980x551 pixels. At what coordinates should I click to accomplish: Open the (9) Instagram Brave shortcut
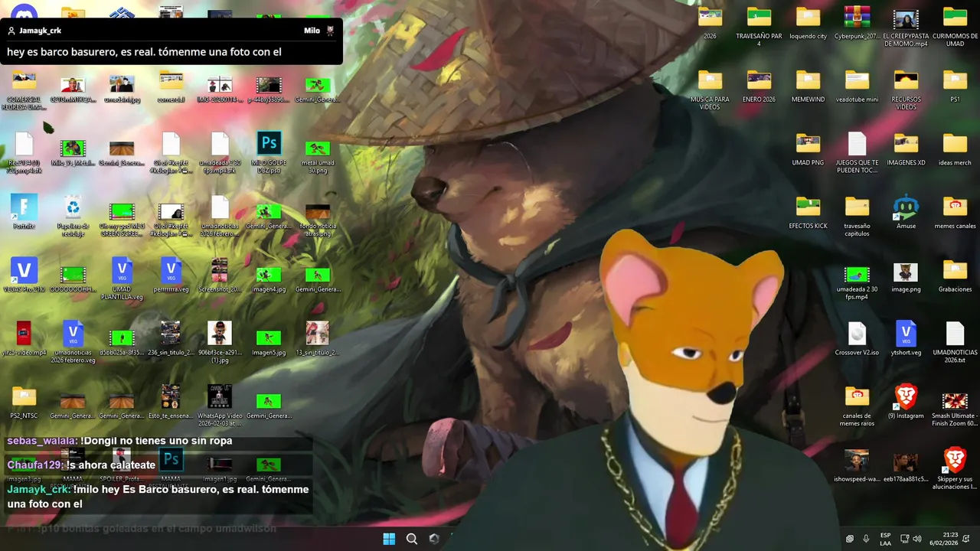(906, 402)
